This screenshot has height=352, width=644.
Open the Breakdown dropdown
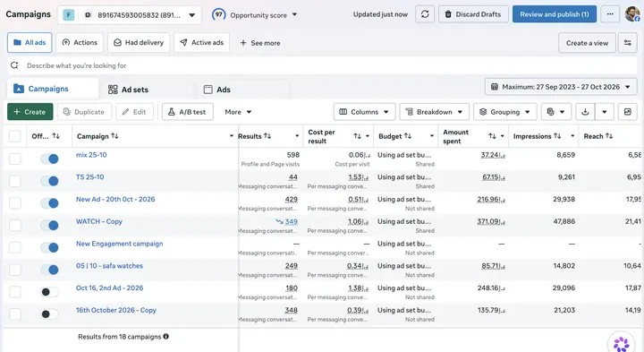(434, 112)
